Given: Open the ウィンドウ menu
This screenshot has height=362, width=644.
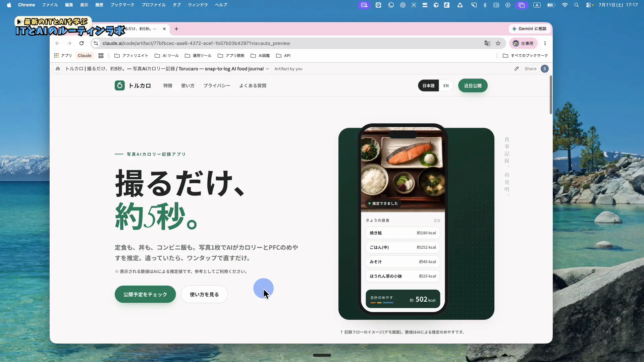Looking at the screenshot, I should [198, 5].
